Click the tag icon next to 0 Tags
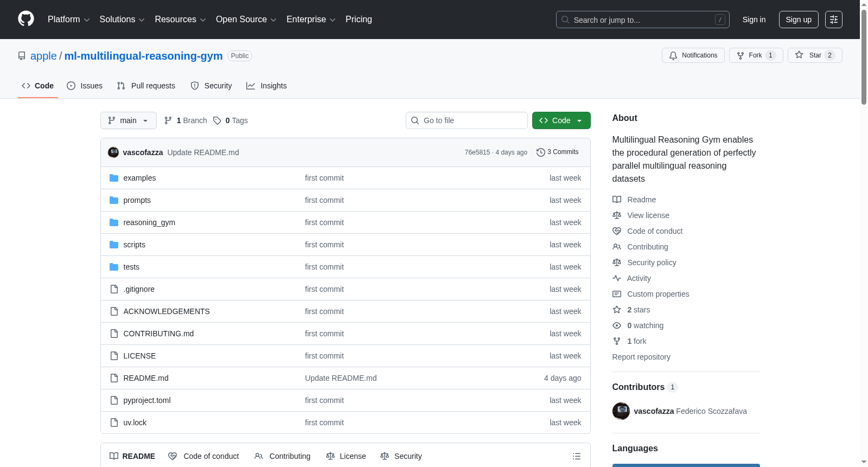The width and height of the screenshot is (868, 467). pos(217,120)
